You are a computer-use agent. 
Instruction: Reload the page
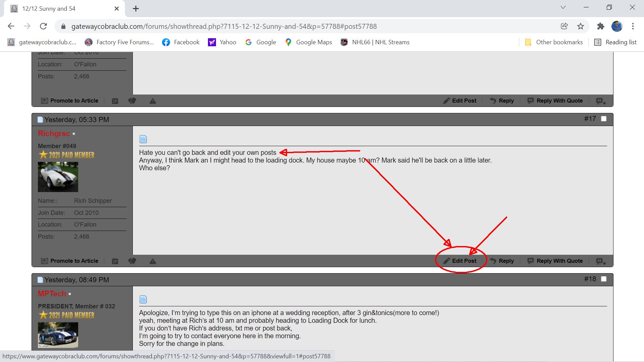click(x=43, y=26)
